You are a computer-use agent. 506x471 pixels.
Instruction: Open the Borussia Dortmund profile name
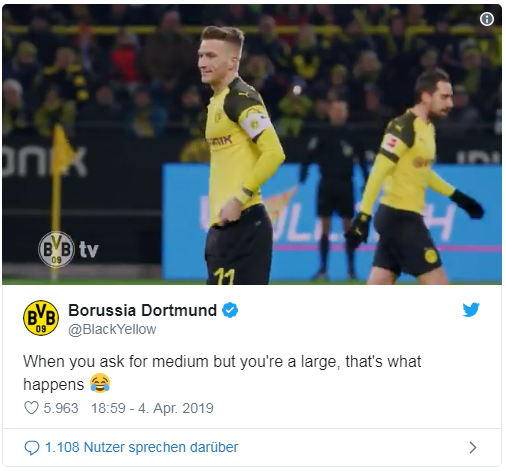coord(143,310)
